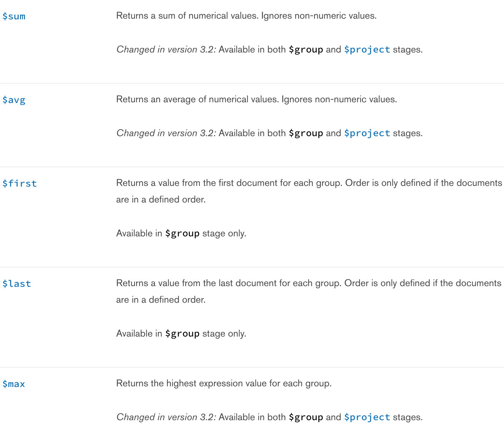Click 'Changed in version 3.2' under $max
504x434 pixels.
(166, 417)
